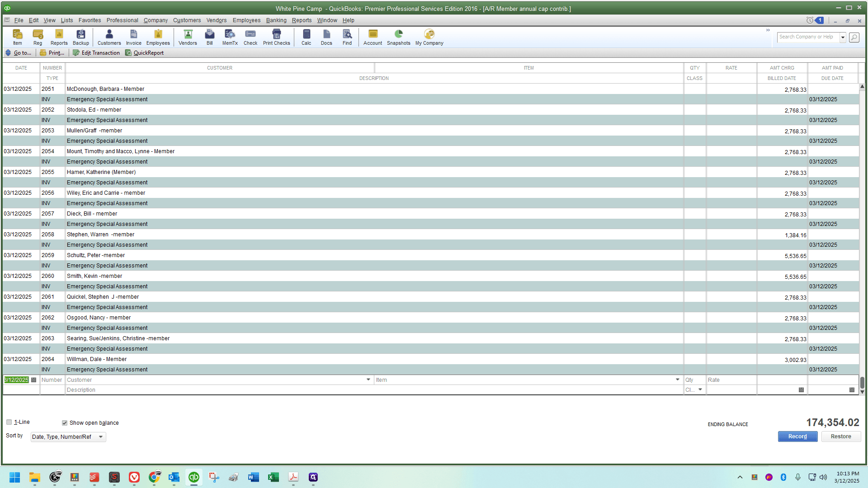Open the amount paid calculator icon
Image resolution: width=868 pixels, height=488 pixels.
click(x=852, y=390)
